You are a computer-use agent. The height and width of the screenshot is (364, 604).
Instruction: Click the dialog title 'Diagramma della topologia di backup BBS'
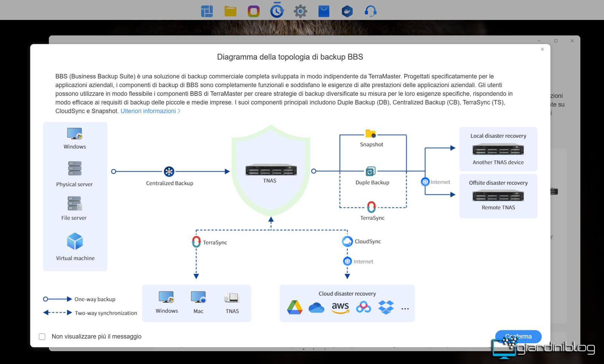pos(290,57)
